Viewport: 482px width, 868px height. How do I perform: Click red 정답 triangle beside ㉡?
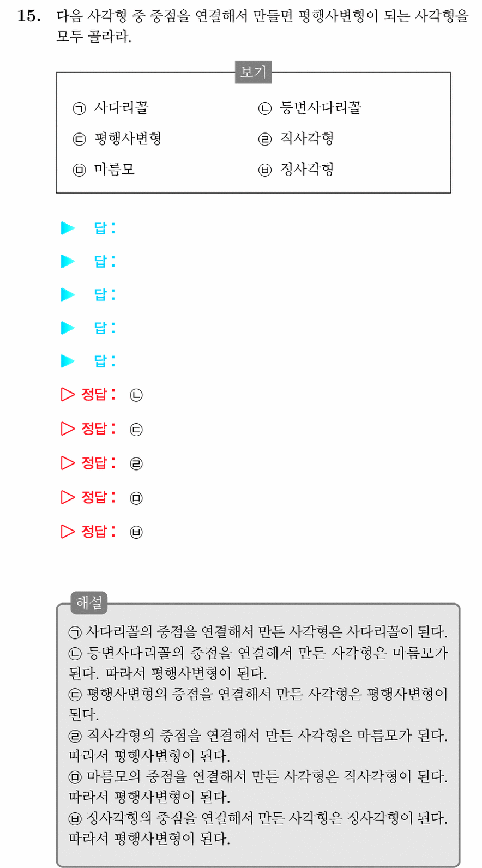point(68,394)
